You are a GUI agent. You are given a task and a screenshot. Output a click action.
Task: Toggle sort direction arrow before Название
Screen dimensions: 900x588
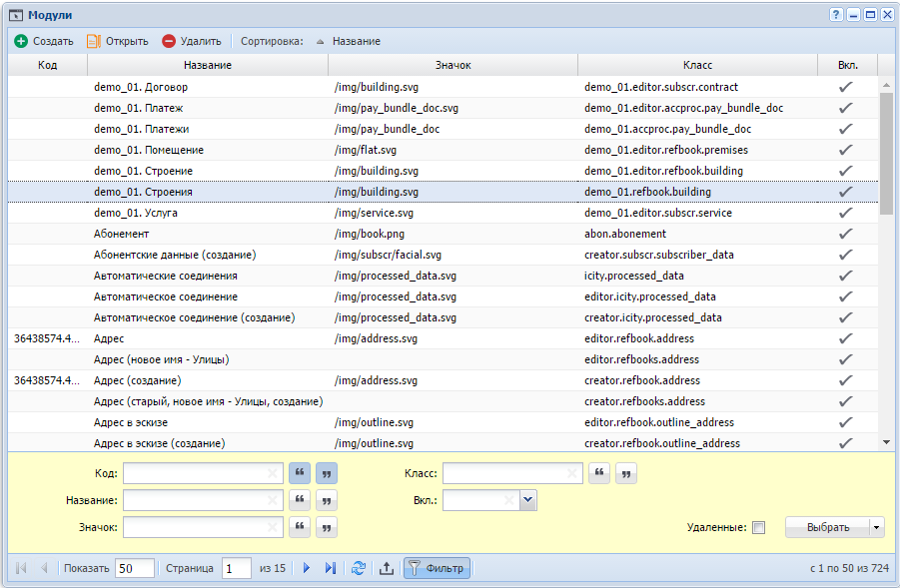click(321, 41)
